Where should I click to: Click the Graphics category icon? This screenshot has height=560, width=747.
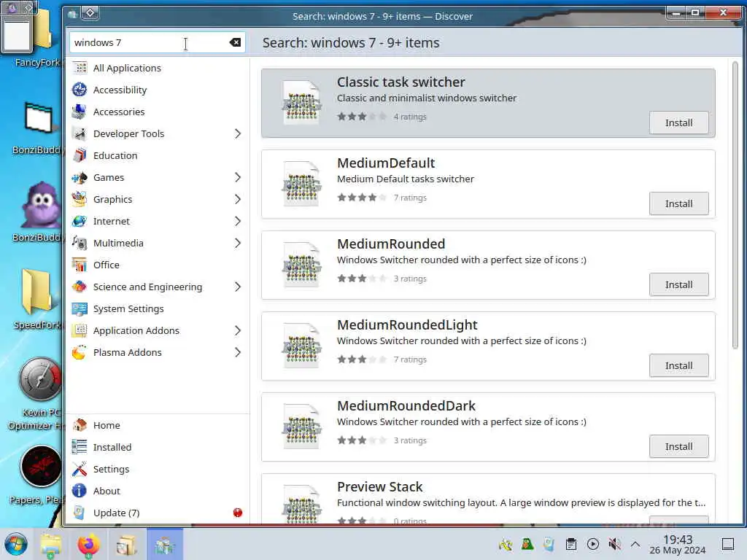click(80, 200)
